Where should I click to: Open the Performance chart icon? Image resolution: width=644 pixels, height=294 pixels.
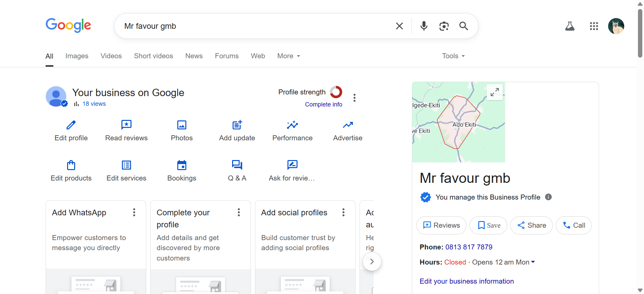[292, 125]
